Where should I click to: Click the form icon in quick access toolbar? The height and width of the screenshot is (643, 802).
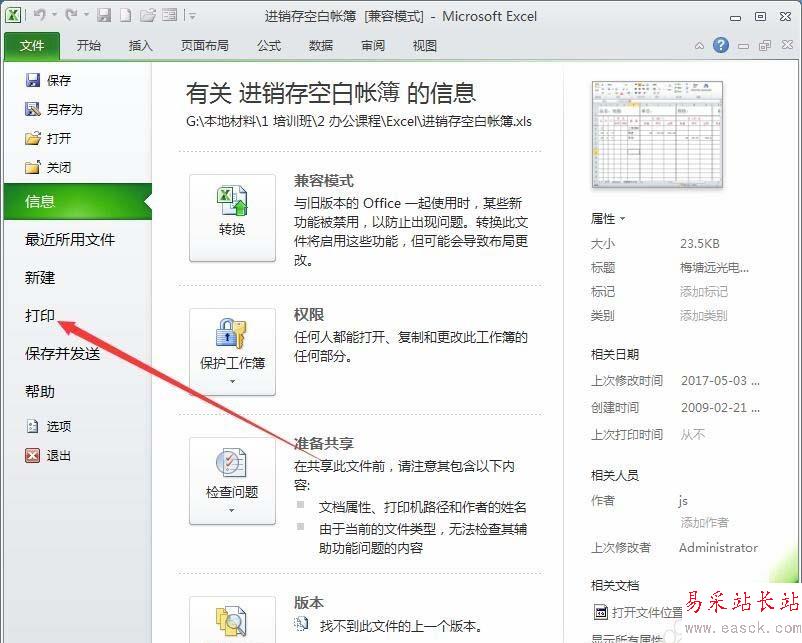[169, 15]
